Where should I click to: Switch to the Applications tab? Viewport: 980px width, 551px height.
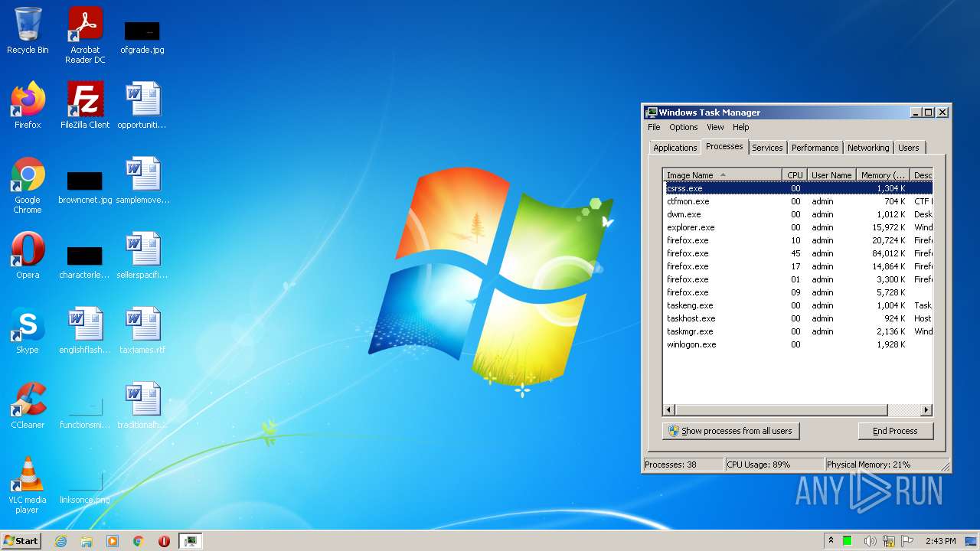[675, 148]
